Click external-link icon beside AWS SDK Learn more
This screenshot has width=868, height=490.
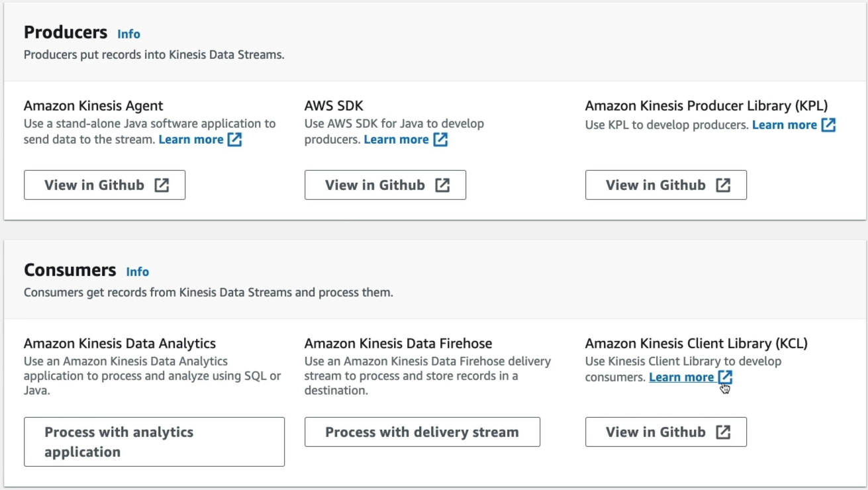(x=440, y=140)
